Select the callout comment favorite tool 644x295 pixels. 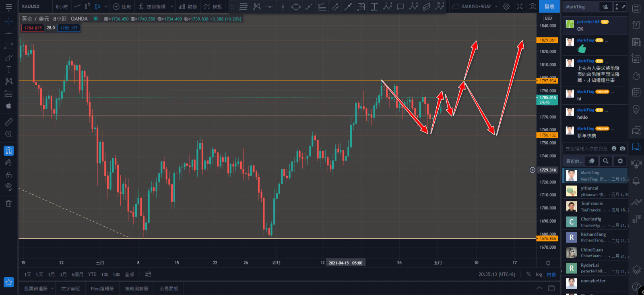[400, 7]
